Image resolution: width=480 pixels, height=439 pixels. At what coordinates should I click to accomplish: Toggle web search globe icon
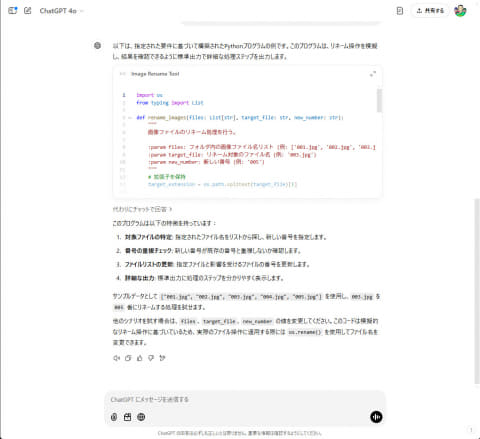point(141,417)
